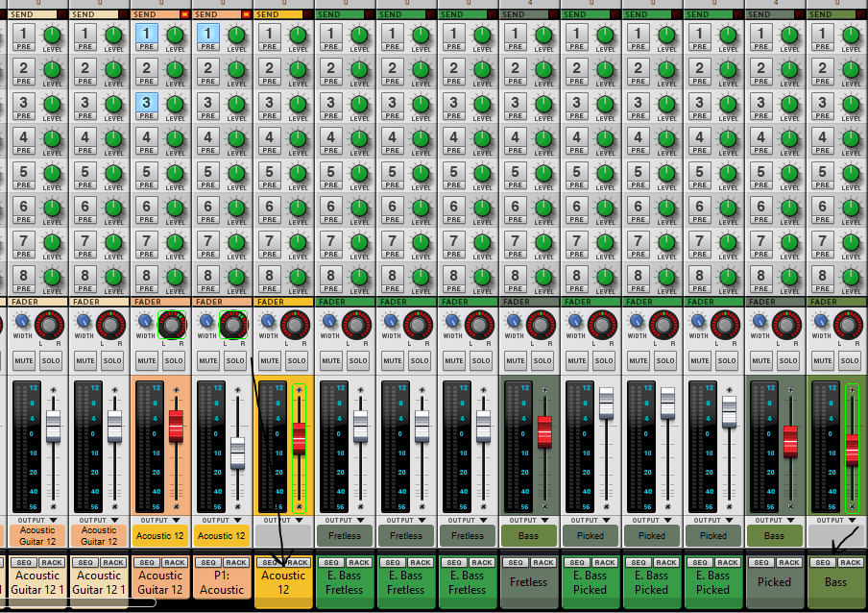This screenshot has width=868, height=613.
Task: Click the lit send section indicator on P1: Acoustic channel
Action: [x=246, y=14]
